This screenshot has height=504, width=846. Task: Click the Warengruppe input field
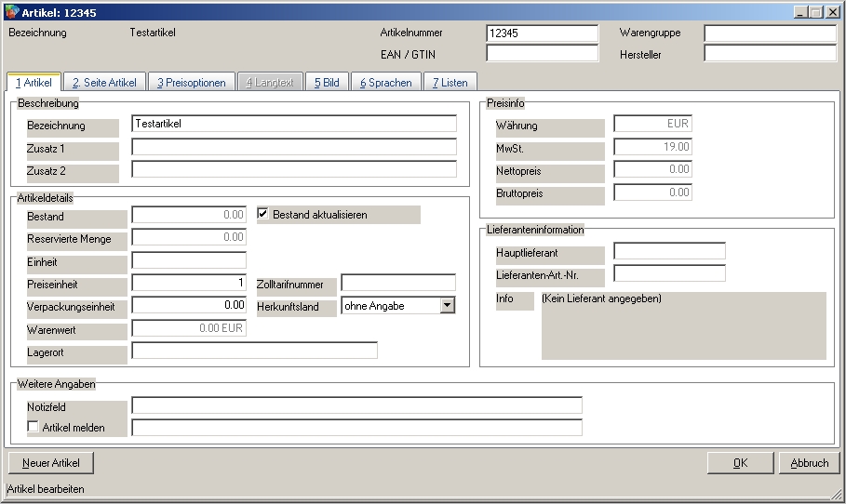[770, 33]
